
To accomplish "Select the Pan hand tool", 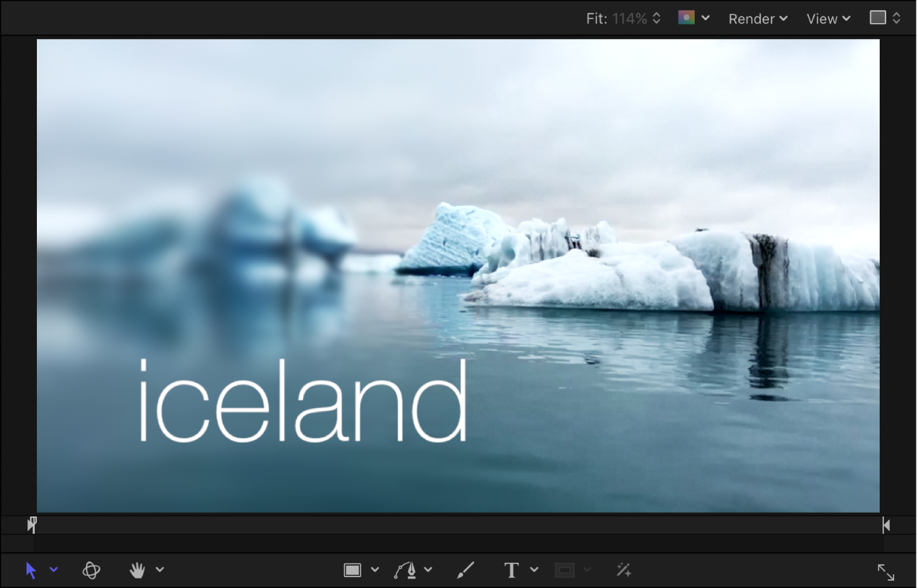I will 136,570.
